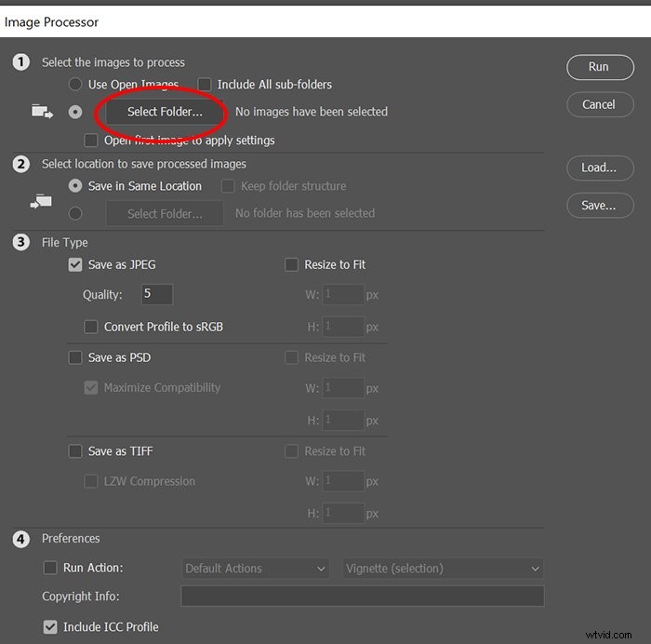Click the Load... settings button

600,168
